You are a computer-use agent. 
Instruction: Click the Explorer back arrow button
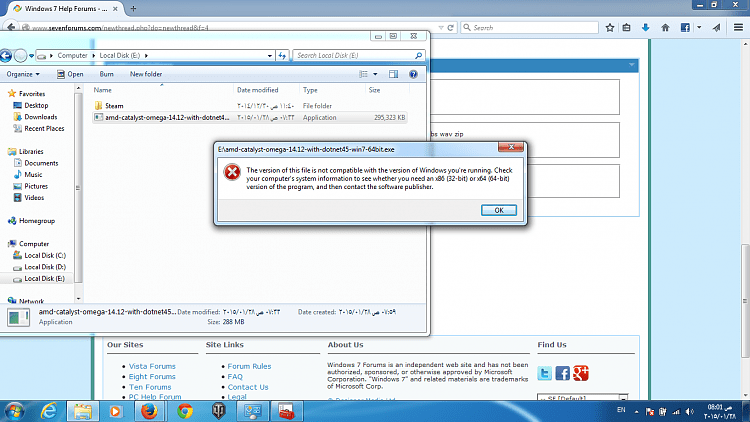coord(6,56)
